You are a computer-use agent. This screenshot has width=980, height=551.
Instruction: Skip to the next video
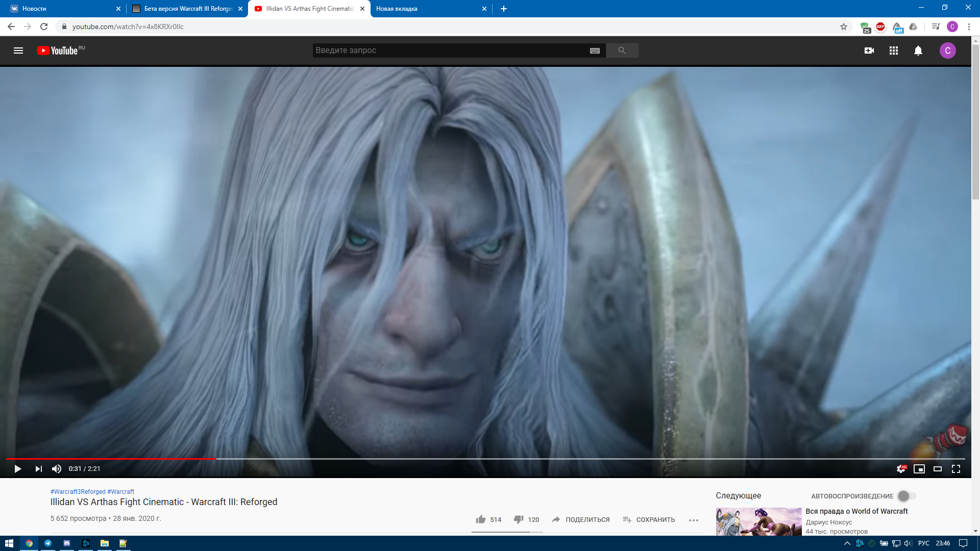point(39,469)
